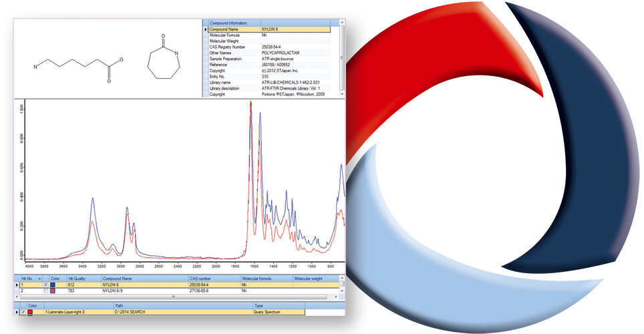The width and height of the screenshot is (644, 334).
Task: Select query file 1-Laminate-Layer-right.0
Action: (65, 312)
